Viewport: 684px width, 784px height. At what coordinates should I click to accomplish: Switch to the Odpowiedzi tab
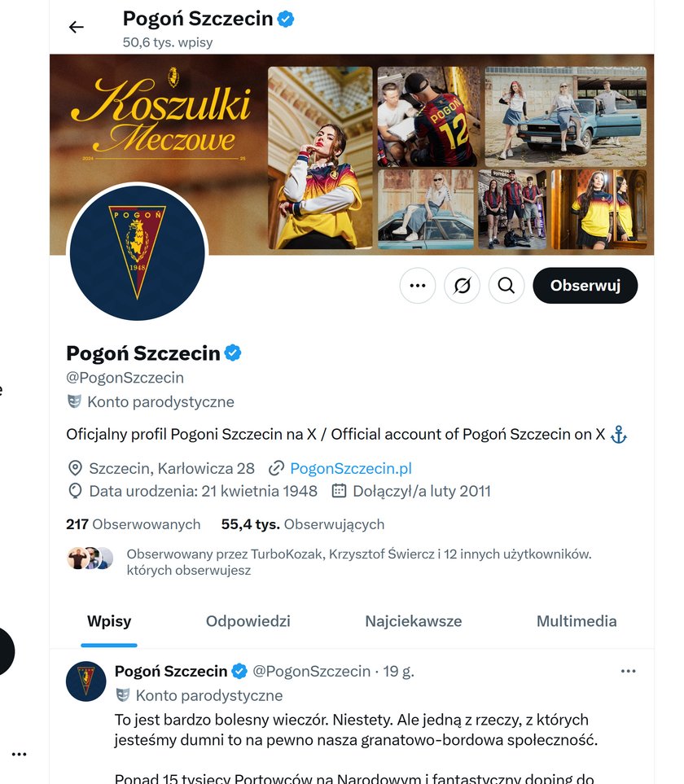pyautogui.click(x=248, y=621)
